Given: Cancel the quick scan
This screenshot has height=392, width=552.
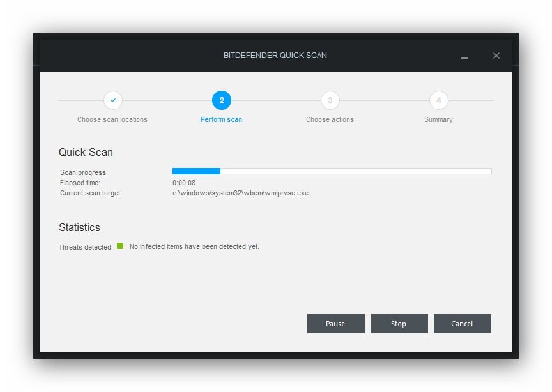Looking at the screenshot, I should [462, 324].
